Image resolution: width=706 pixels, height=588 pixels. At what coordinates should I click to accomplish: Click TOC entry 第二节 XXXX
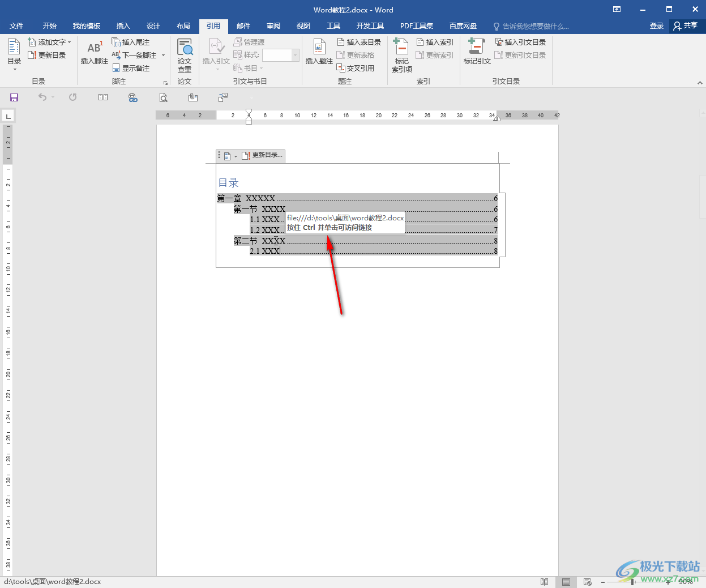pyautogui.click(x=366, y=241)
